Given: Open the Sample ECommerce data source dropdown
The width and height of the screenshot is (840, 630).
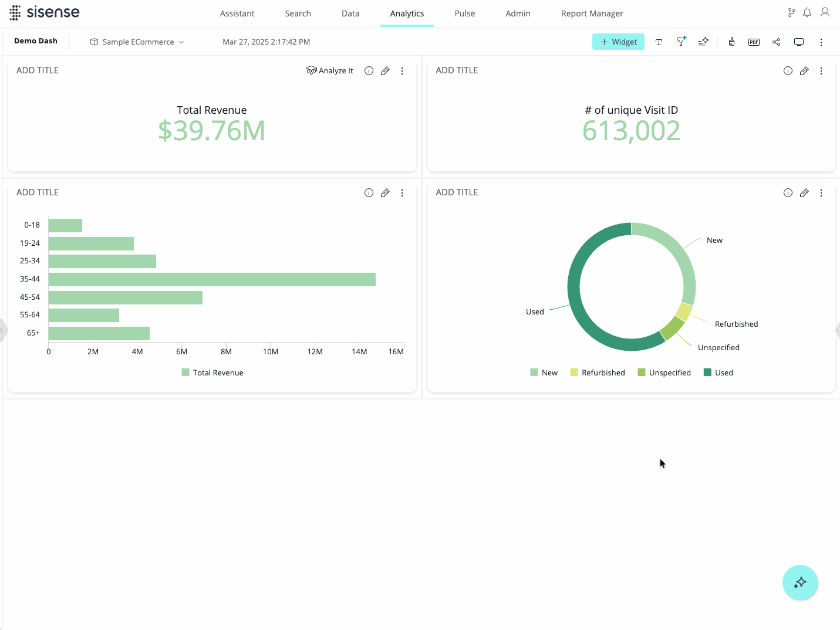Looking at the screenshot, I should tap(137, 42).
